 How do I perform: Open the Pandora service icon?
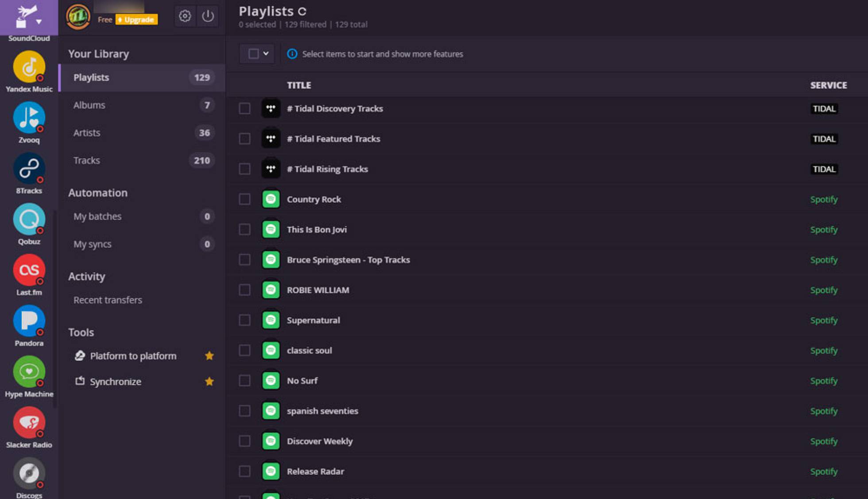(29, 321)
